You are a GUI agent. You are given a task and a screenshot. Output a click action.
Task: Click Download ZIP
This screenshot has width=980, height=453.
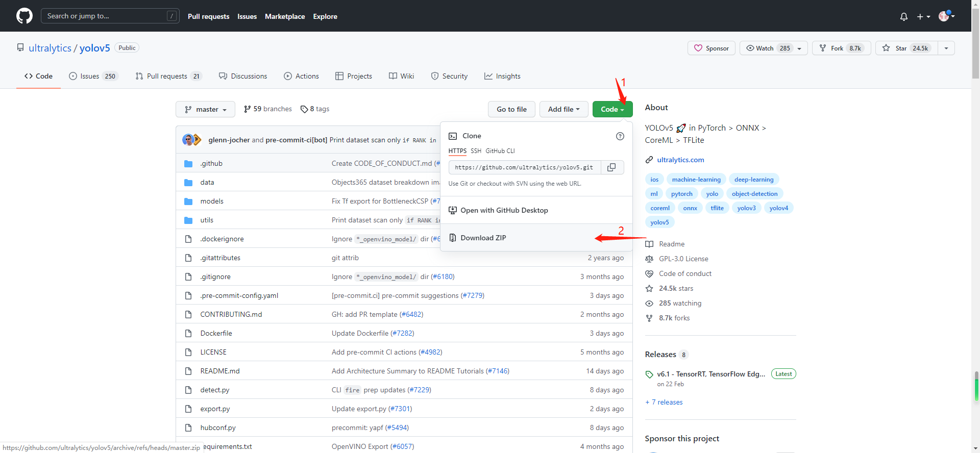[x=536, y=238]
